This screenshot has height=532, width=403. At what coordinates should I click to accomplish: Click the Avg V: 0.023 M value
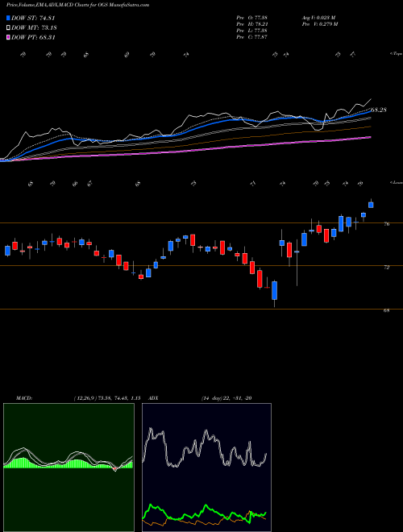pos(318,18)
